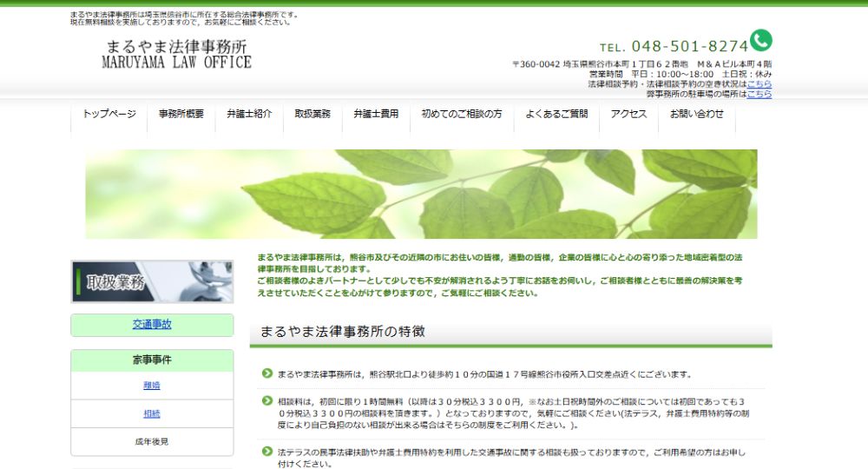
Task: Click こちら link for 法律相談予約の空き状況
Action: [x=759, y=84]
